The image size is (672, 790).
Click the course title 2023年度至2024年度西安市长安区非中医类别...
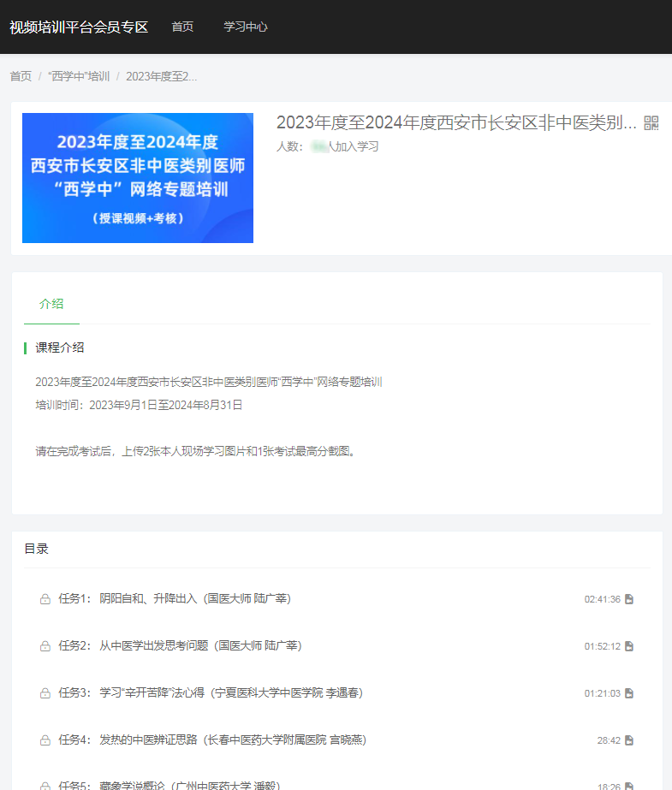coord(456,122)
